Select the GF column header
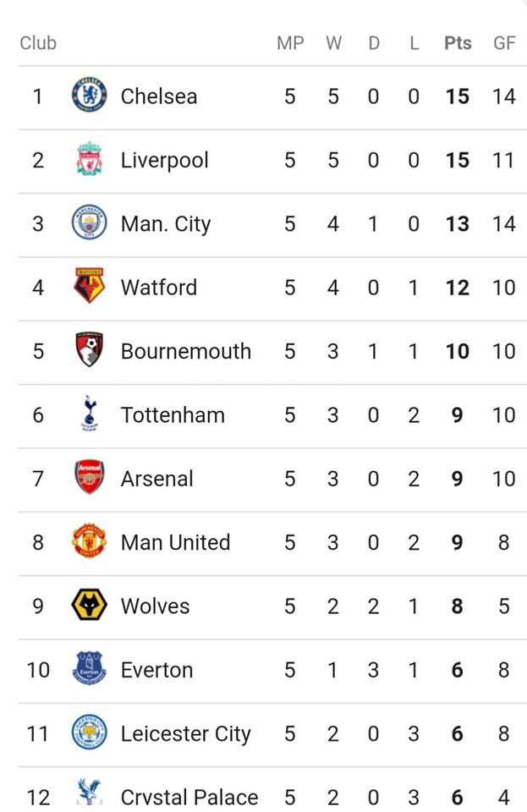Image resolution: width=527 pixels, height=812 pixels. pos(504,43)
